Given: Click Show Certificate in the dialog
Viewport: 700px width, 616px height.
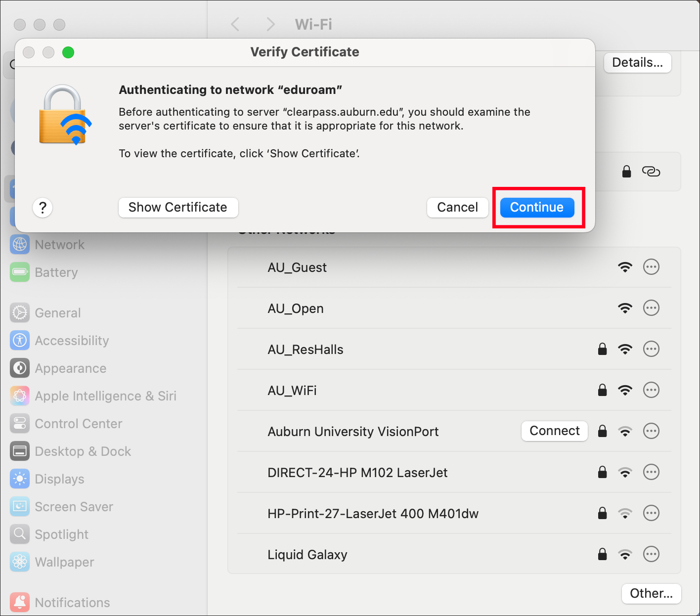Looking at the screenshot, I should coord(178,208).
